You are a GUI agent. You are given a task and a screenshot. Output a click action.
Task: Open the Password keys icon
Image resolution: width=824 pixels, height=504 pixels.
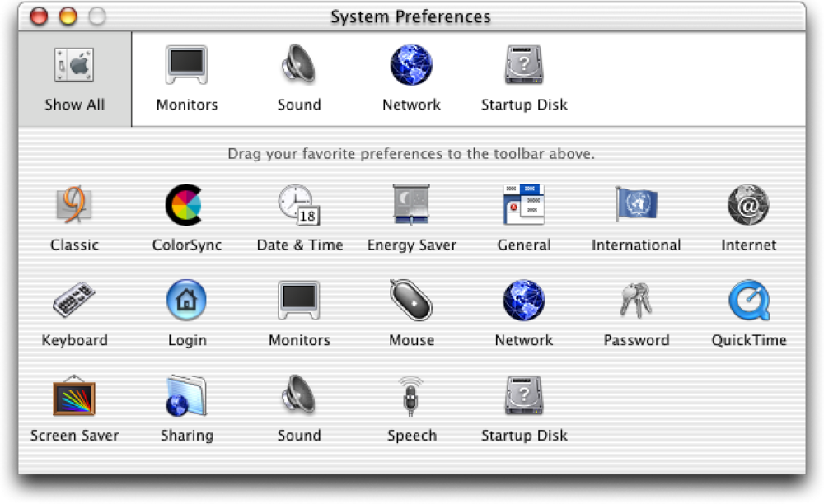pyautogui.click(x=636, y=301)
